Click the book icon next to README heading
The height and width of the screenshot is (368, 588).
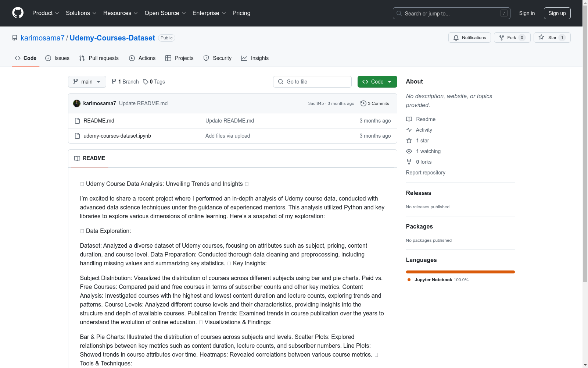click(77, 158)
